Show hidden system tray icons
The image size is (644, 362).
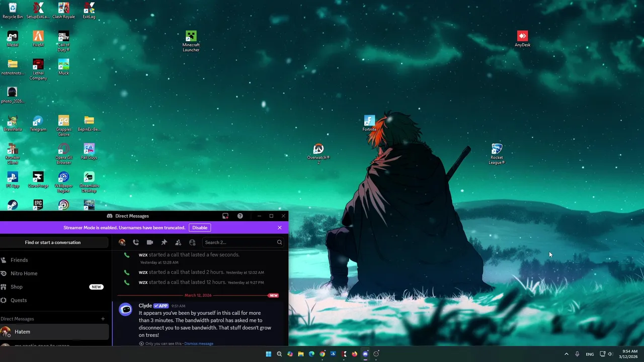click(x=566, y=354)
